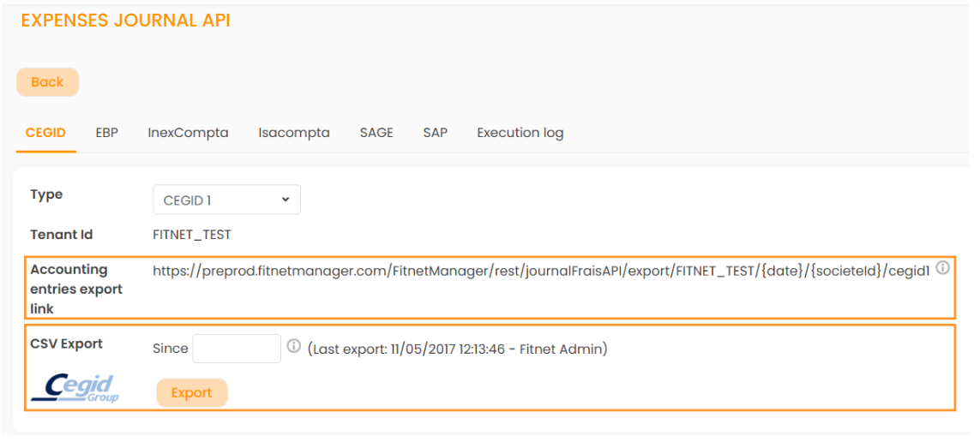Click the Accounting entries export link label
This screenshot has height=442, width=980.
[x=76, y=289]
